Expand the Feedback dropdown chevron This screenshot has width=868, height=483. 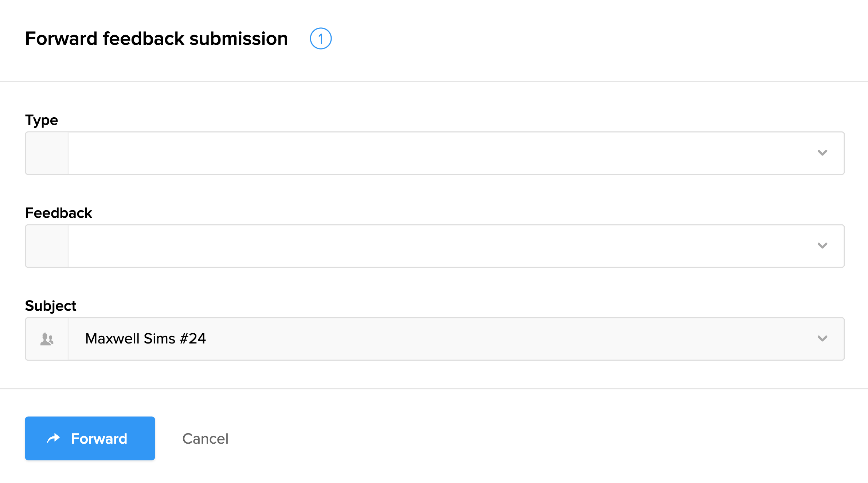pyautogui.click(x=822, y=246)
